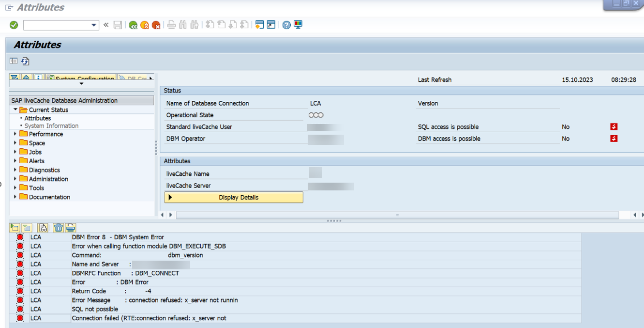Select the 'DBMRFC Function : DBM_CONNECT' log row
This screenshot has width=644, height=328.
point(295,273)
